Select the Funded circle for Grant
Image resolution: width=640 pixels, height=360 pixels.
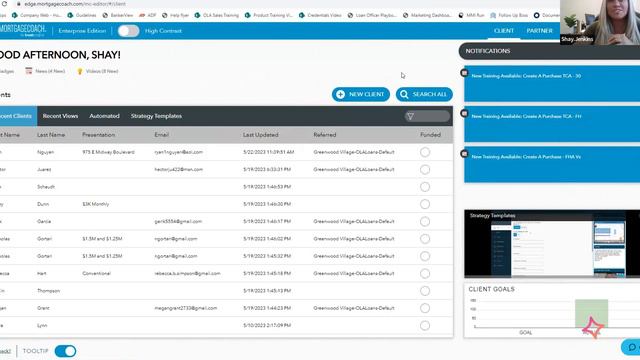[x=425, y=308]
